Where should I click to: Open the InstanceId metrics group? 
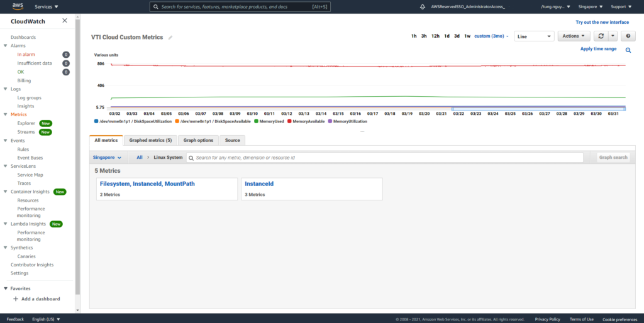pos(259,184)
